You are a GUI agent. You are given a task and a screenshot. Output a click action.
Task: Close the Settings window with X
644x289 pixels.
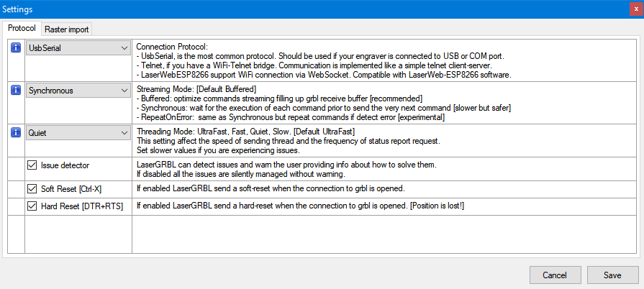(636, 9)
